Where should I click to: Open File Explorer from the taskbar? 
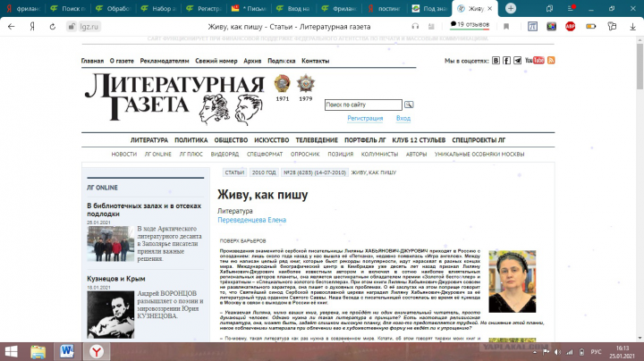tap(38, 351)
